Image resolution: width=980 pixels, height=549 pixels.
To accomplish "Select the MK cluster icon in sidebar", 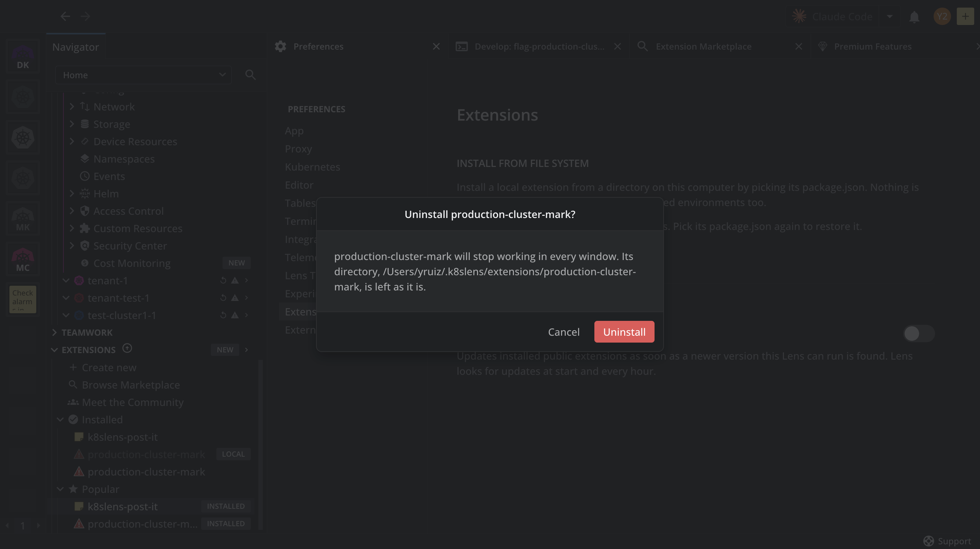I will (x=23, y=219).
